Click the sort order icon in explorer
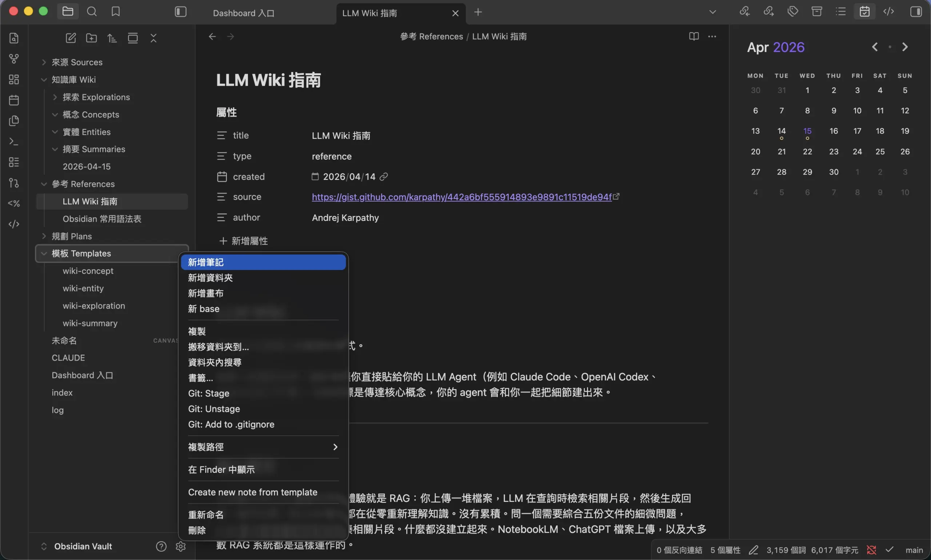931x560 pixels. point(112,38)
